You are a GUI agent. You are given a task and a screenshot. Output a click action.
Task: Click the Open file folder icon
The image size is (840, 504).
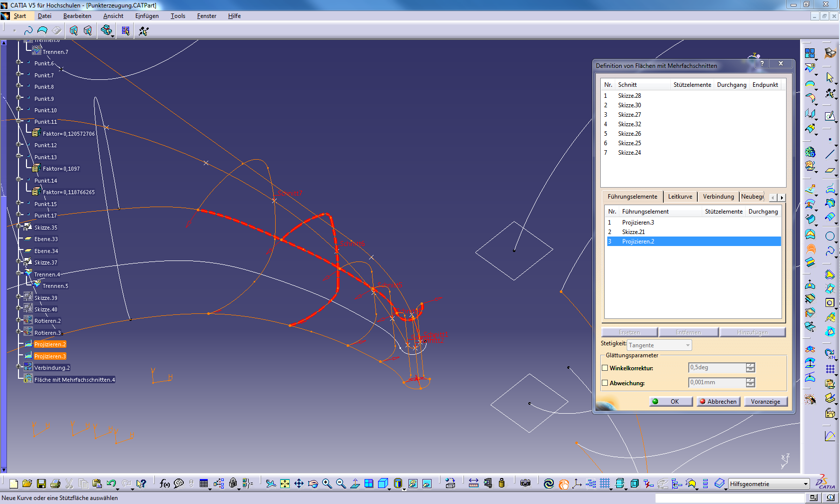pos(27,484)
